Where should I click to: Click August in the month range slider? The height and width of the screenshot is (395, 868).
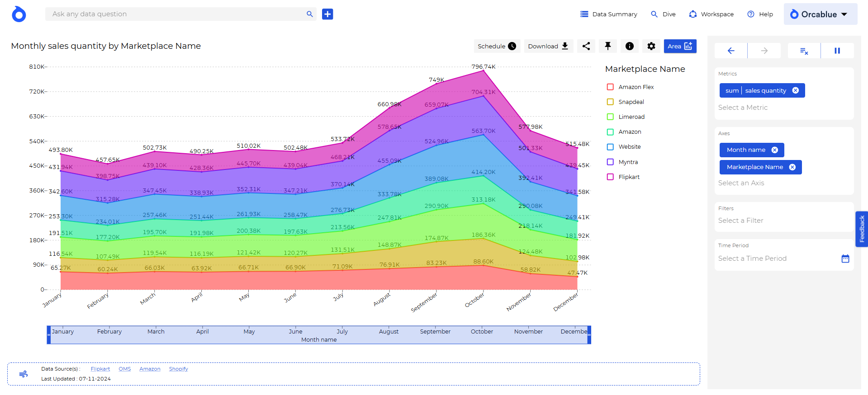point(389,331)
